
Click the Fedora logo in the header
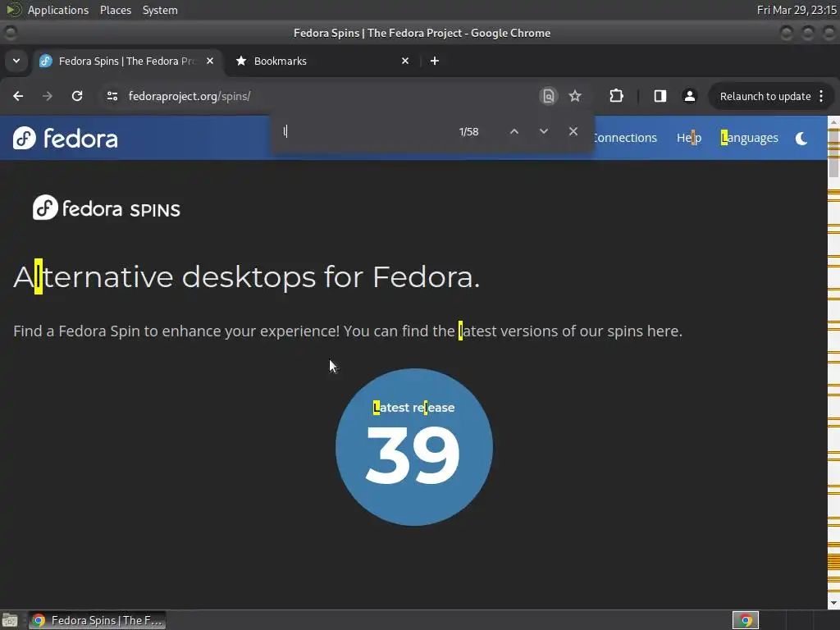tap(66, 138)
